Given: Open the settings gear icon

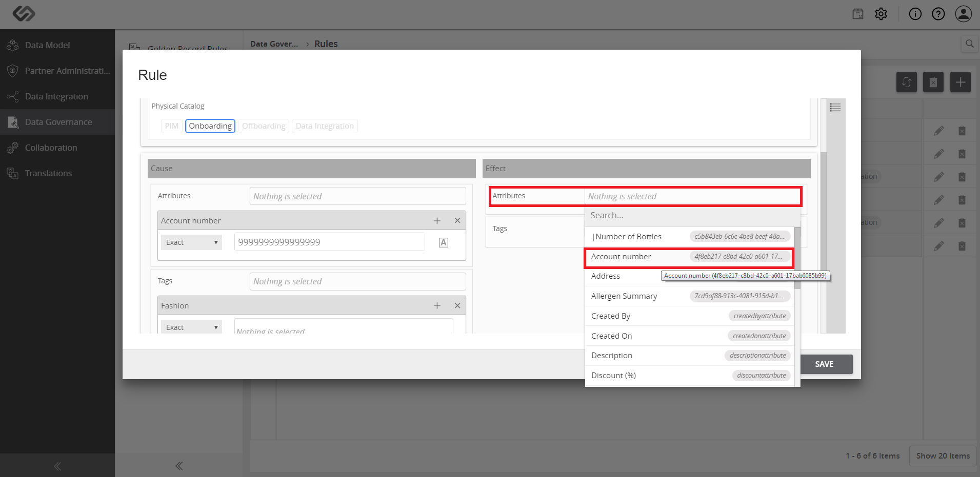Looking at the screenshot, I should [881, 14].
